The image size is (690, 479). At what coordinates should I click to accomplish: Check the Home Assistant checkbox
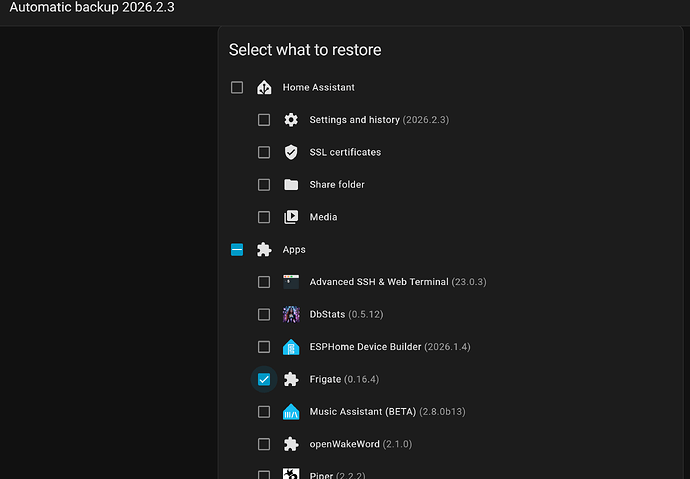click(x=237, y=87)
